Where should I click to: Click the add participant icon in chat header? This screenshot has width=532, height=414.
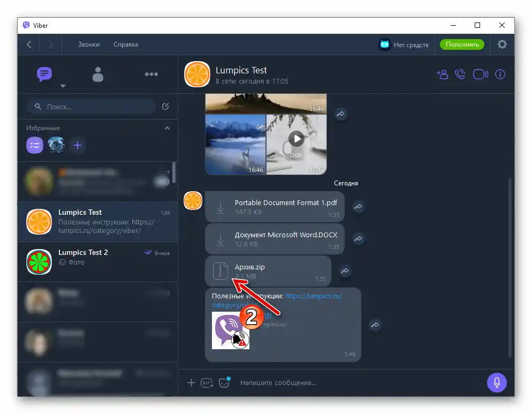click(x=442, y=74)
